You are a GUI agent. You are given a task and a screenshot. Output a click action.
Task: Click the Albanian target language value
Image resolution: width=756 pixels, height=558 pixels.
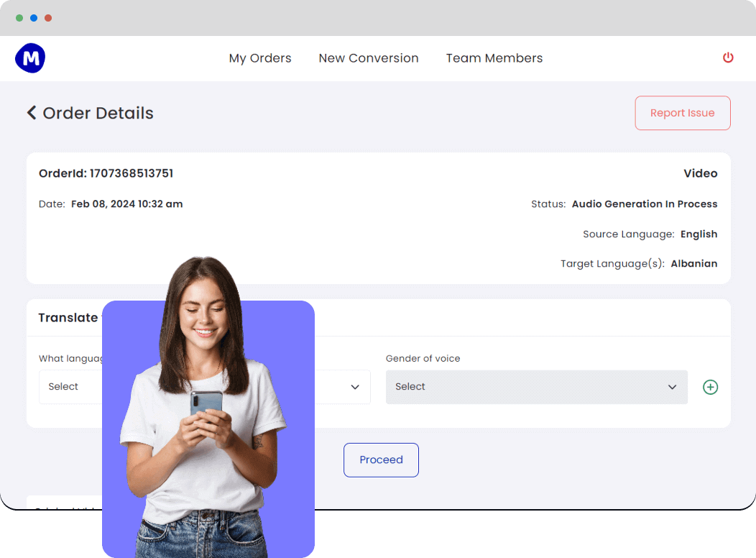[x=693, y=264]
